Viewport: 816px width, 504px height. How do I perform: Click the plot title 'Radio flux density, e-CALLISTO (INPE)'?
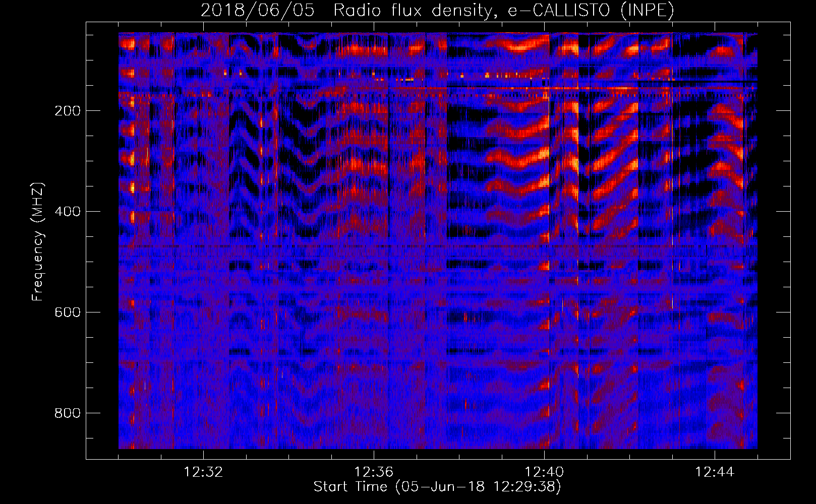pos(503,11)
